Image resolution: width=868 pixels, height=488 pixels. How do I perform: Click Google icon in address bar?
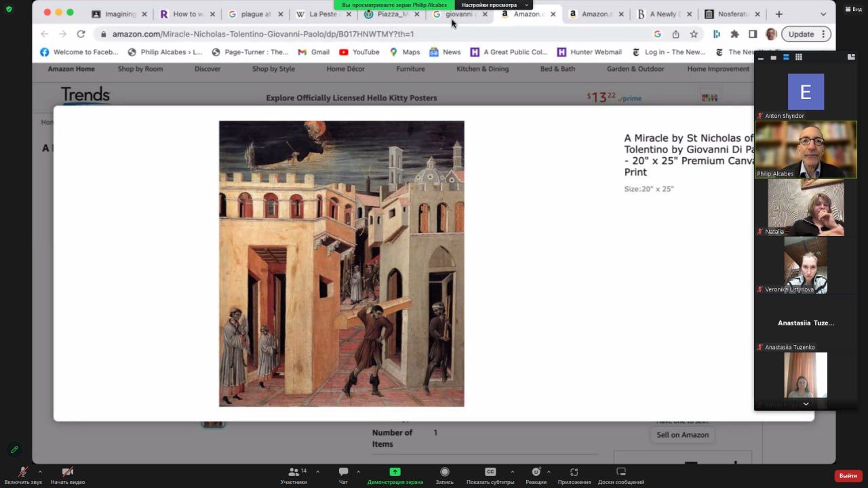click(657, 34)
